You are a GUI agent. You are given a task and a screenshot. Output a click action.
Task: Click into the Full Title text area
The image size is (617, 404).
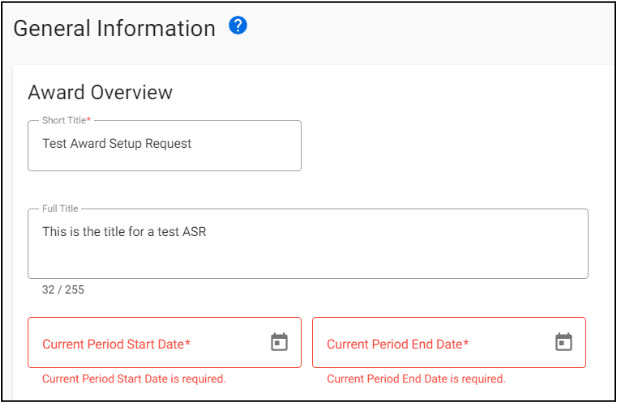click(308, 244)
